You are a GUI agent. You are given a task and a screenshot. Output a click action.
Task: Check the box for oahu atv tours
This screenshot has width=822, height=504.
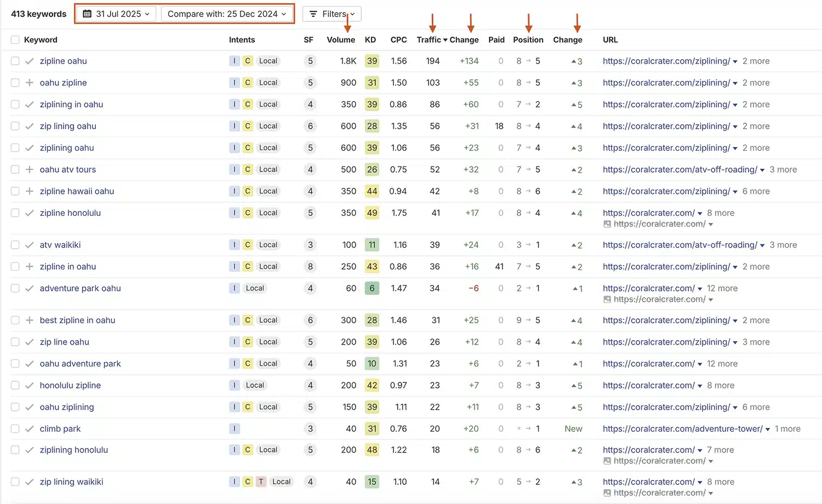click(15, 169)
